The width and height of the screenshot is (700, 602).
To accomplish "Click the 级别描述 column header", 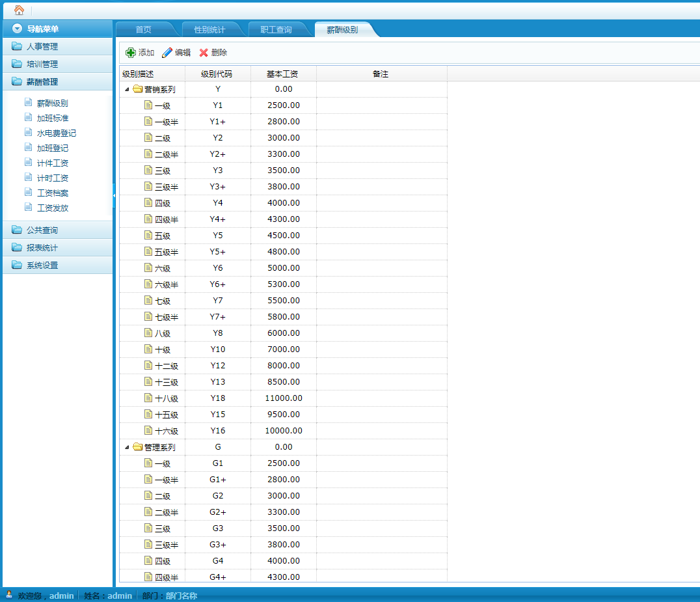I will click(152, 74).
